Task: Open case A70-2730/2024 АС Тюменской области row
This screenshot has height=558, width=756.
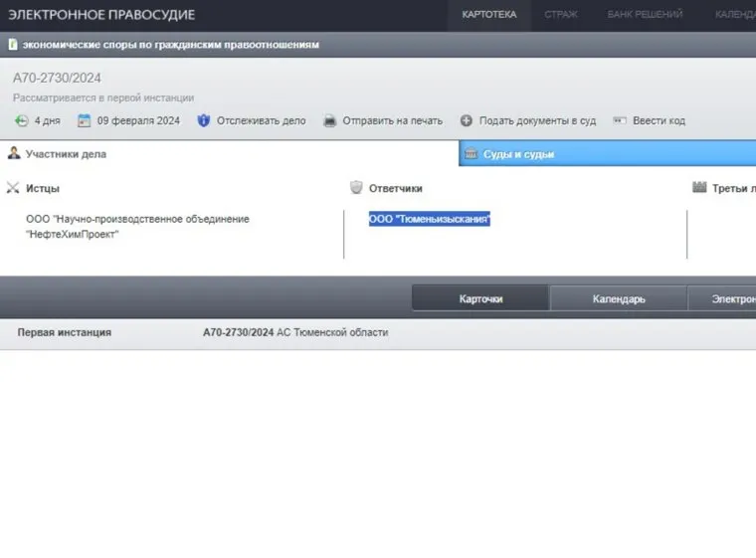Action: pos(294,332)
